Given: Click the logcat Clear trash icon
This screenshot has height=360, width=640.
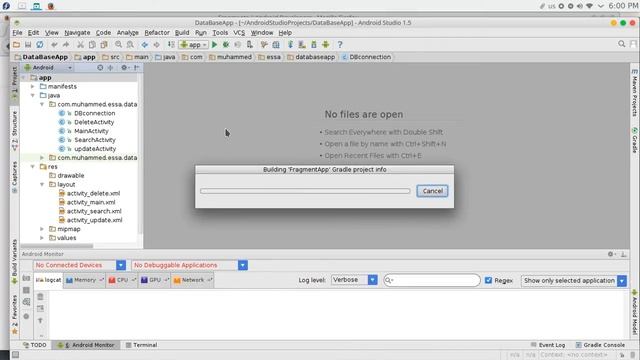Looking at the screenshot, I should click(40, 297).
